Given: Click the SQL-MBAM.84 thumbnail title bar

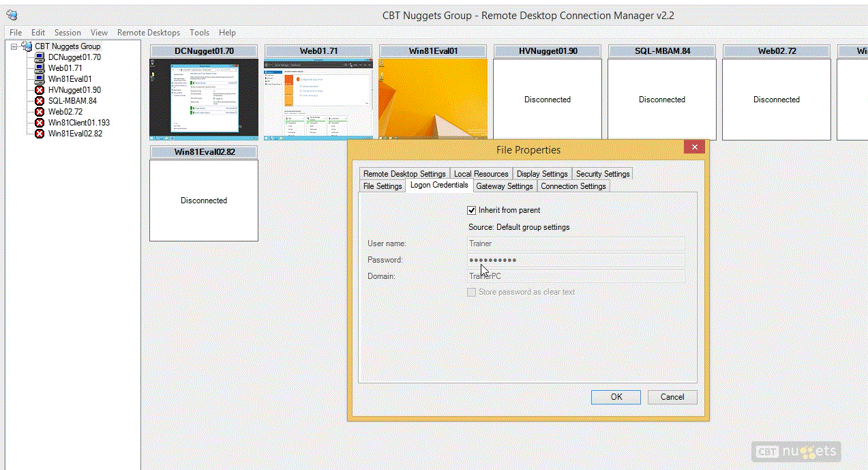Looking at the screenshot, I should 662,51.
